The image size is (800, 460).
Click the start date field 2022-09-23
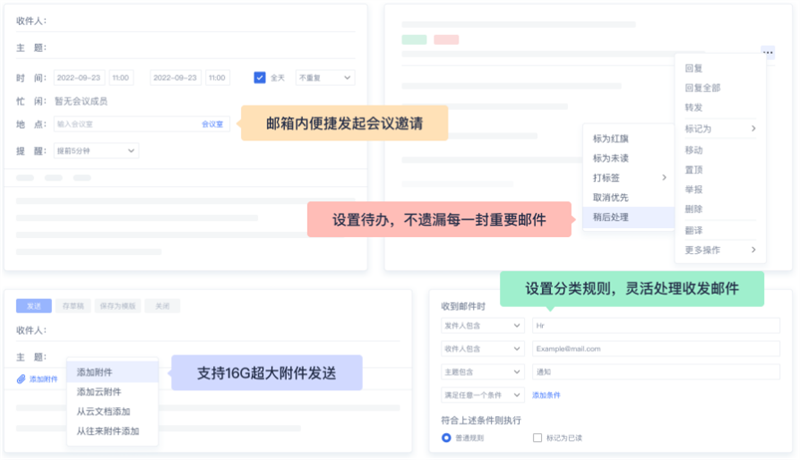(x=79, y=78)
